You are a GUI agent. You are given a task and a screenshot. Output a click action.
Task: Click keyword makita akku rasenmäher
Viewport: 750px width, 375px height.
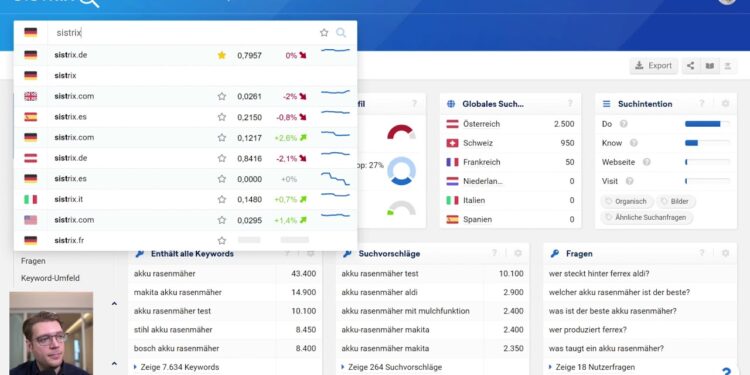[178, 292]
